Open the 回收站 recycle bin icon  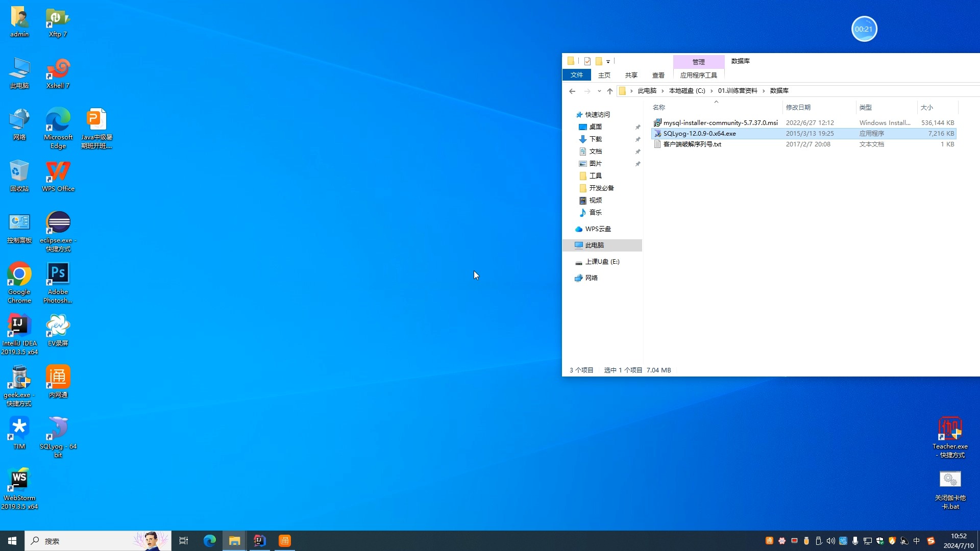19,177
